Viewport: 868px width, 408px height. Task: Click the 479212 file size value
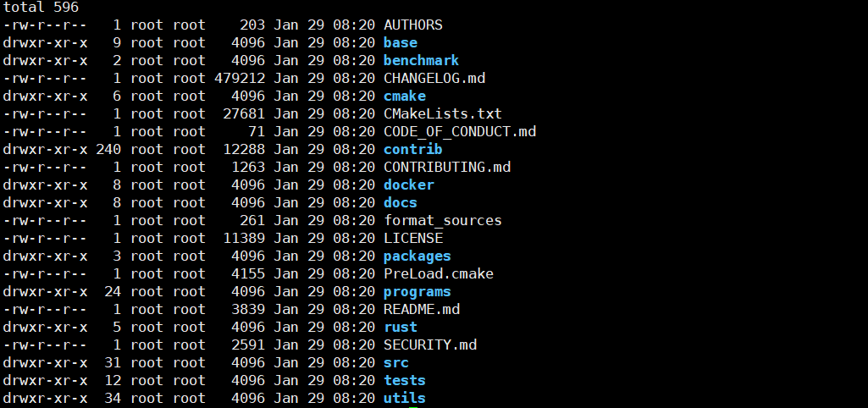click(x=240, y=78)
